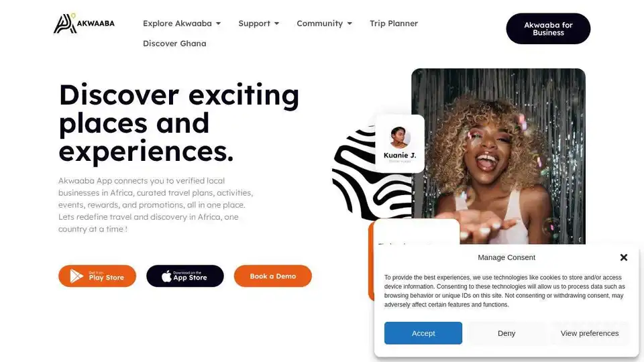Expand the Support dropdown arrow

coord(276,23)
